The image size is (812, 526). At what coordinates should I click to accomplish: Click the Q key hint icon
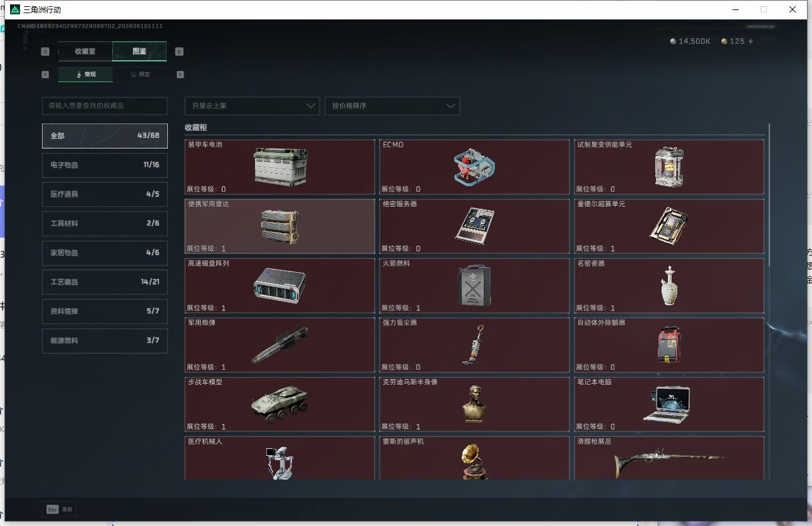(x=45, y=51)
